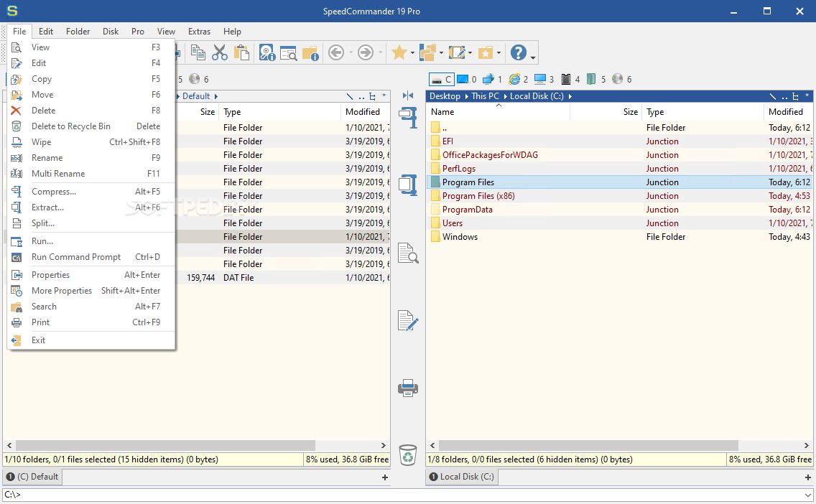816x504 pixels.
Task: Choose Compress... in the File menu
Action: [91, 192]
